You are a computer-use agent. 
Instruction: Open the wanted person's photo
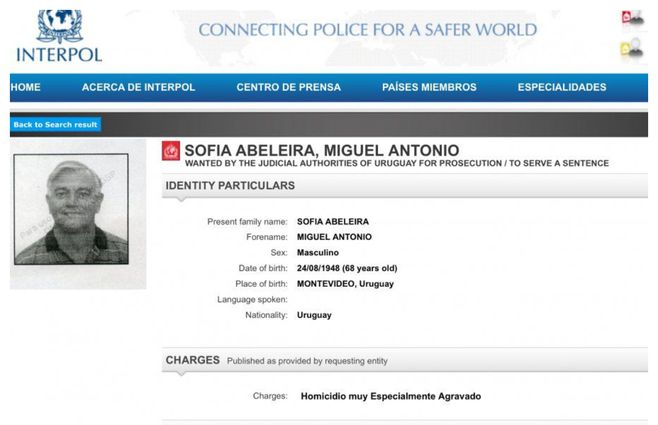tap(72, 208)
